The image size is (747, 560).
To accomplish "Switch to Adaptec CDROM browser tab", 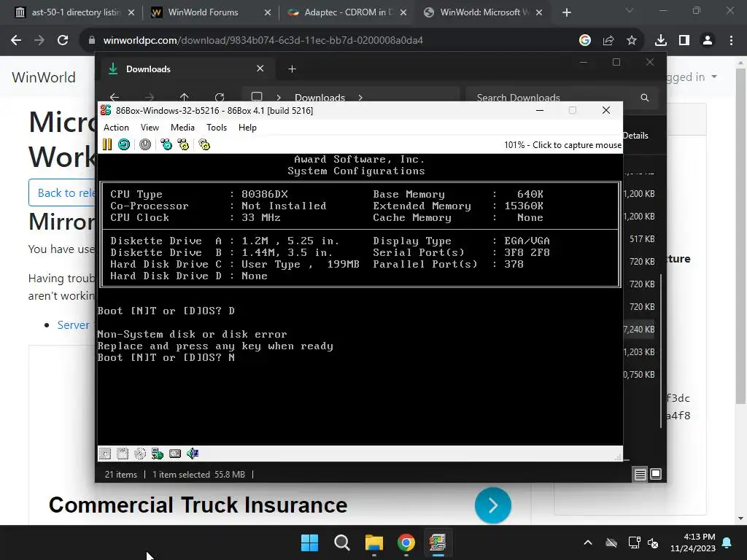I will (x=347, y=12).
